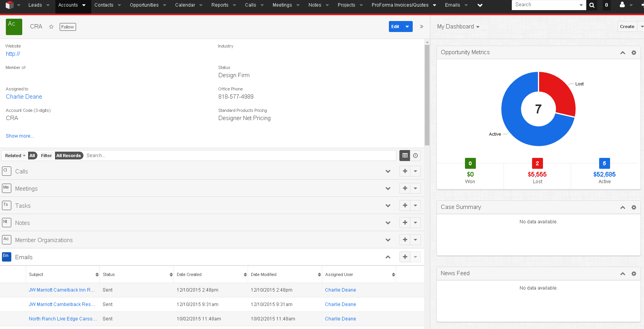644x329 pixels.
Task: Click the green Accounts module icon
Action: click(14, 27)
